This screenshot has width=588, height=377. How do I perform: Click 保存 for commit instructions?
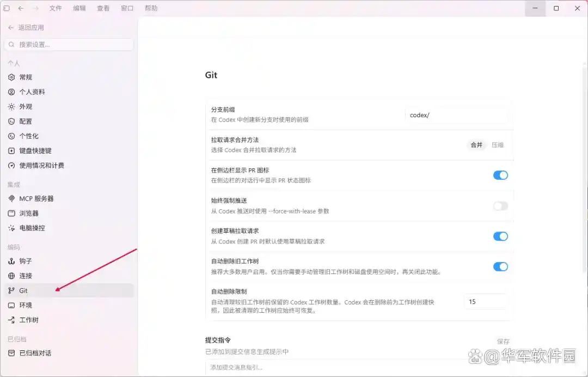point(503,342)
